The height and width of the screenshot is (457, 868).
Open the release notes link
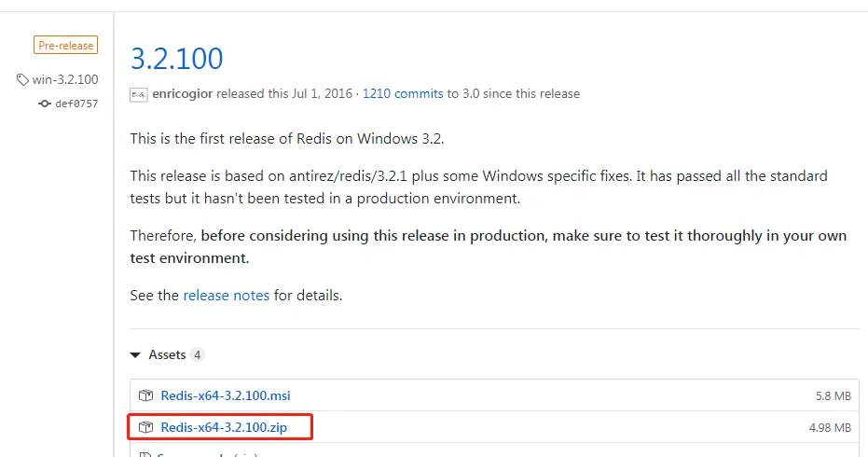coord(227,296)
